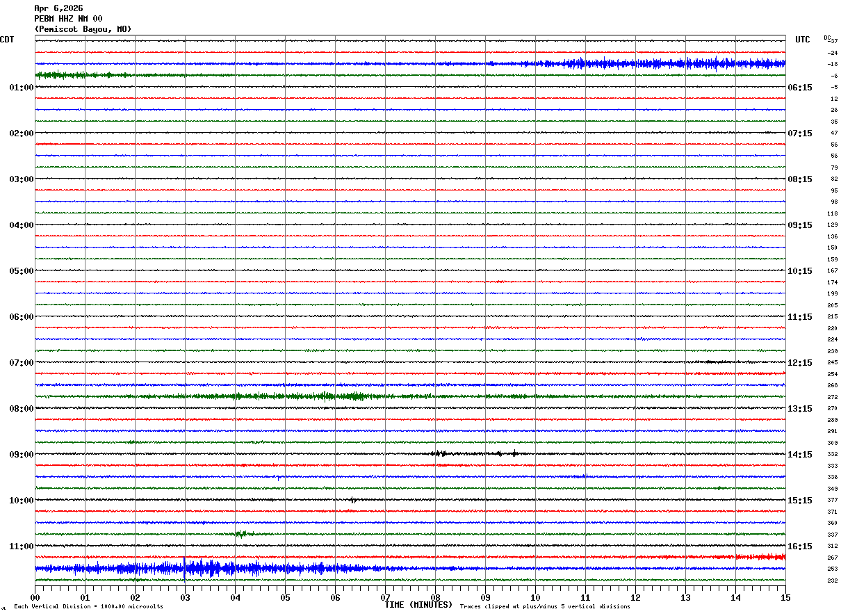Click the DC offset value 377
The image size is (841, 616).
[832, 501]
